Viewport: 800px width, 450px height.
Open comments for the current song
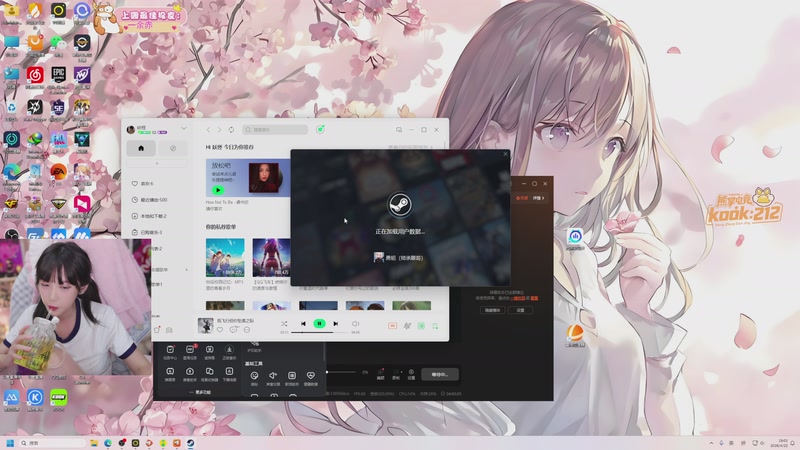pos(233,330)
